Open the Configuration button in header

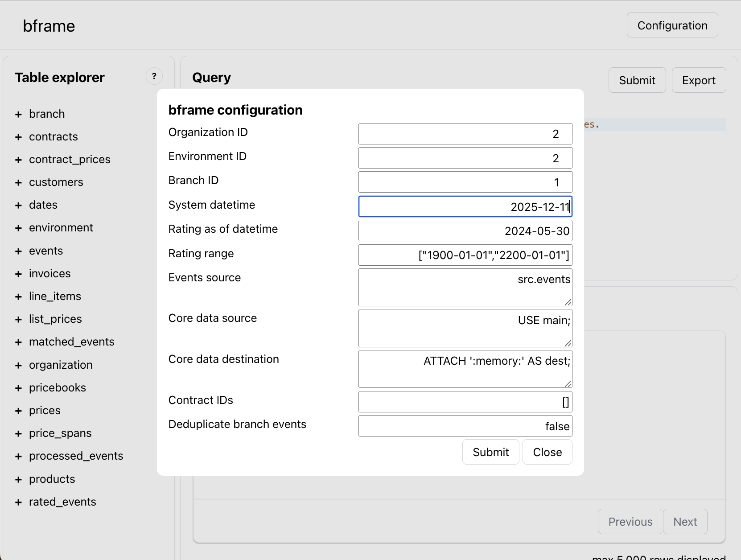click(672, 25)
